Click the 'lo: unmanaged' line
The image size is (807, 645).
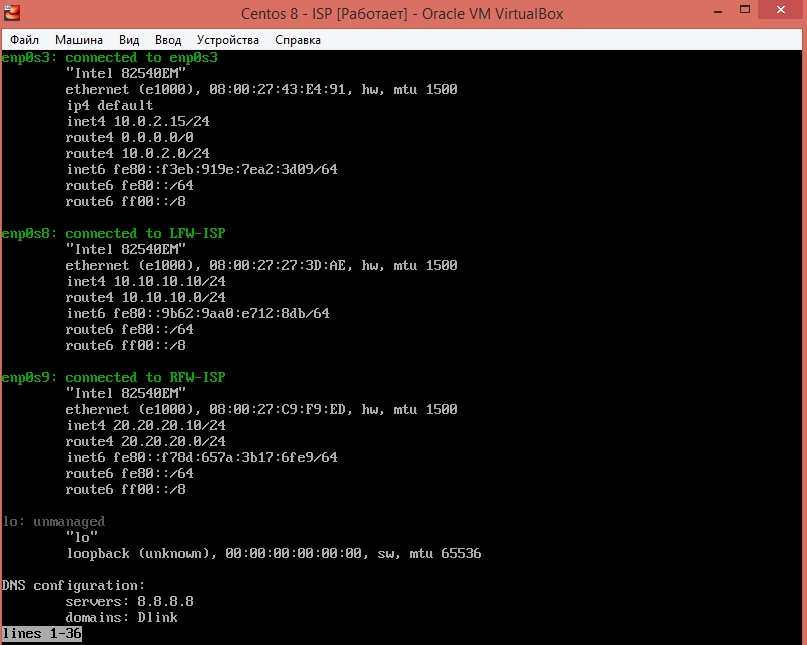(x=54, y=522)
